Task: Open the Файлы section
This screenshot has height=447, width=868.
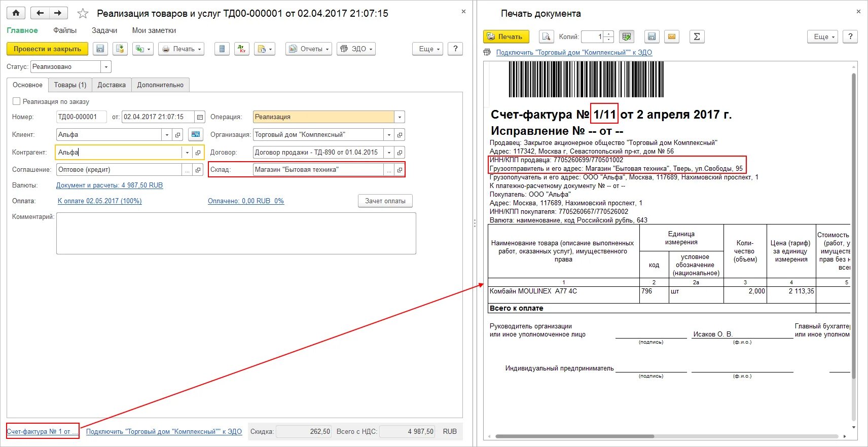Action: (65, 30)
